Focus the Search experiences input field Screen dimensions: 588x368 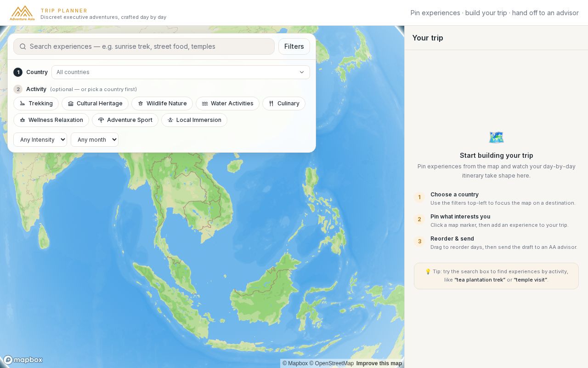[144, 46]
